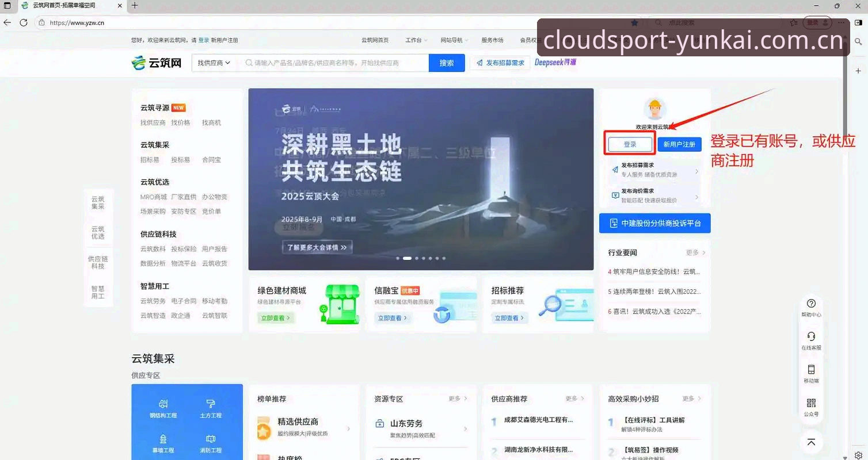Click 立即查看 on 信融宝 card
Viewport: 868px width, 460px height.
tap(393, 317)
